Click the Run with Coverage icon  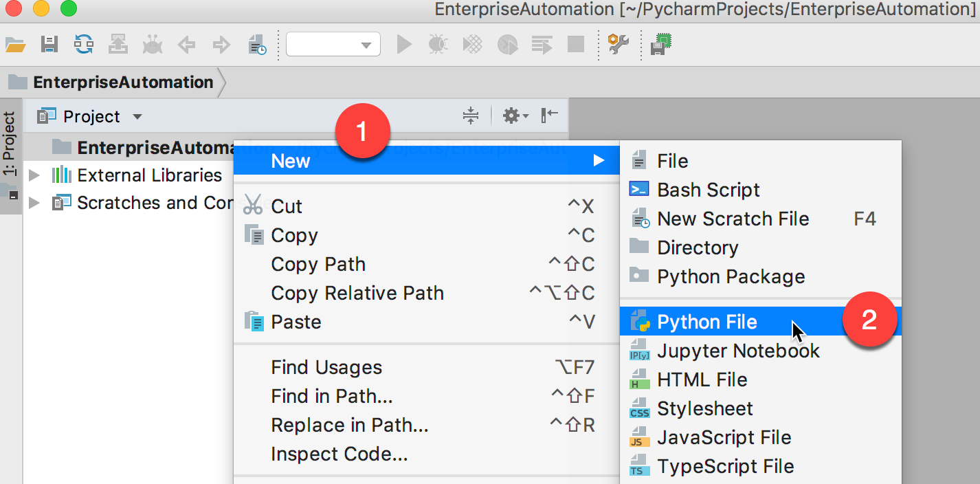pyautogui.click(x=473, y=45)
